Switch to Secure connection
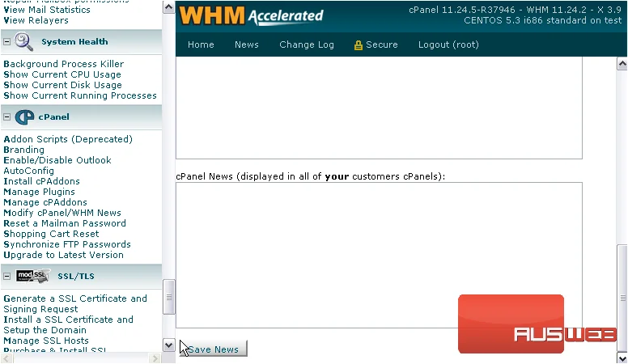The image size is (628, 364). point(381,44)
